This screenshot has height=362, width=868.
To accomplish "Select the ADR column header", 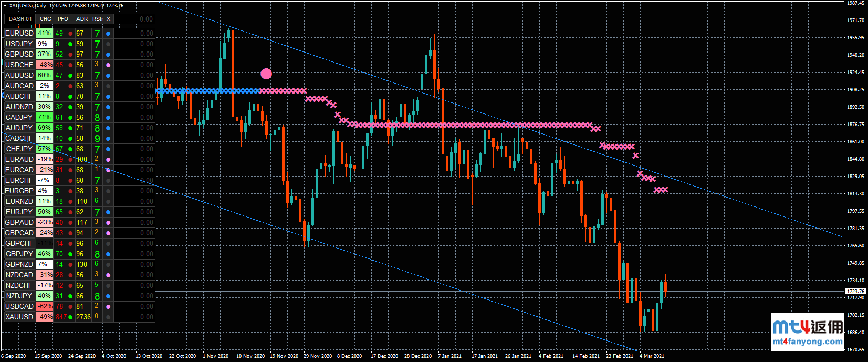I will coord(82,19).
